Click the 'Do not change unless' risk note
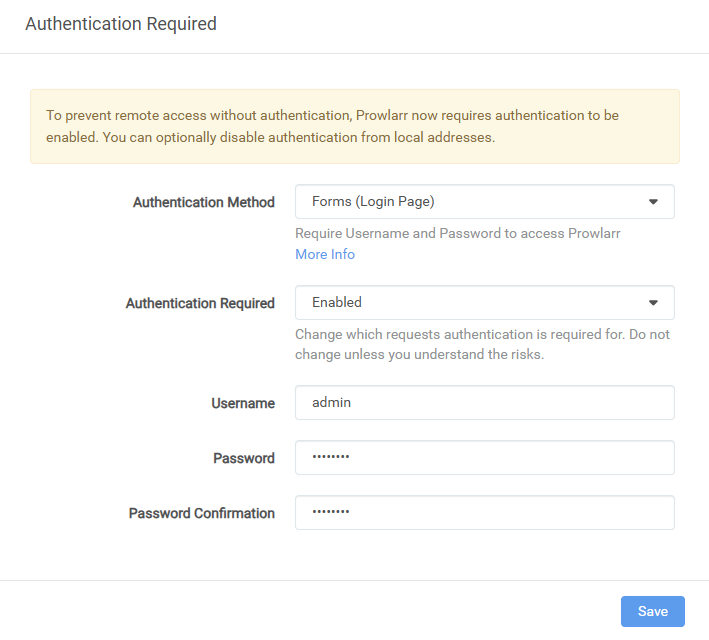This screenshot has width=709, height=640. click(x=482, y=344)
